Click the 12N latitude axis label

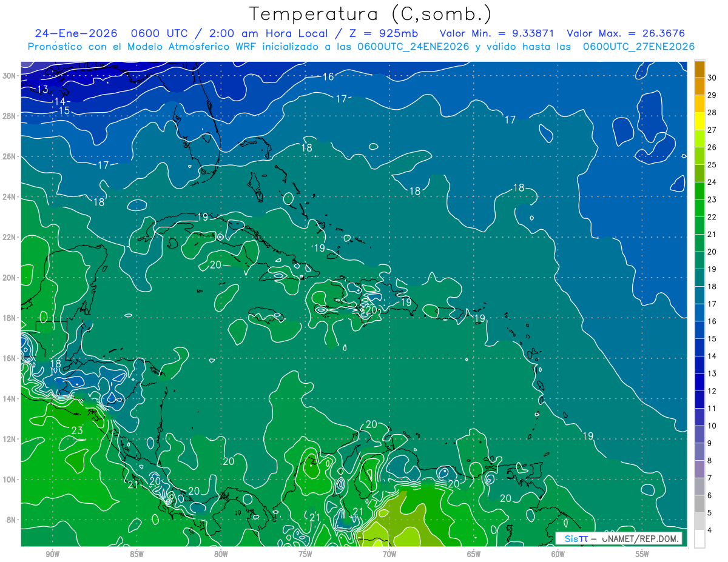(10, 439)
